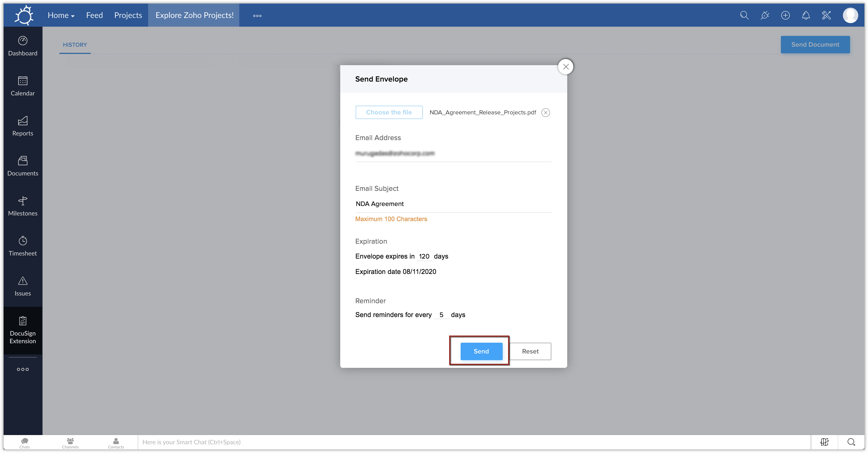Expand sidebar more modules ellipsis
The image size is (868, 453).
tap(23, 369)
